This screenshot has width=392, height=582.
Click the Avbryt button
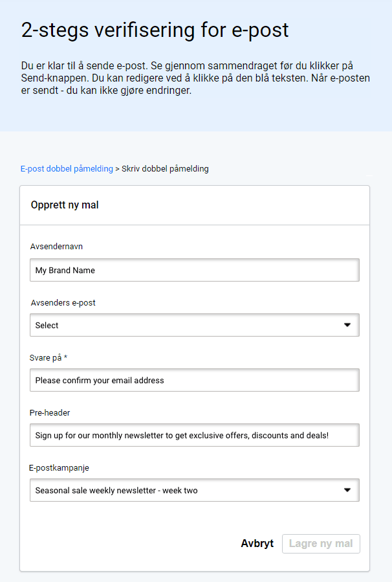257,544
